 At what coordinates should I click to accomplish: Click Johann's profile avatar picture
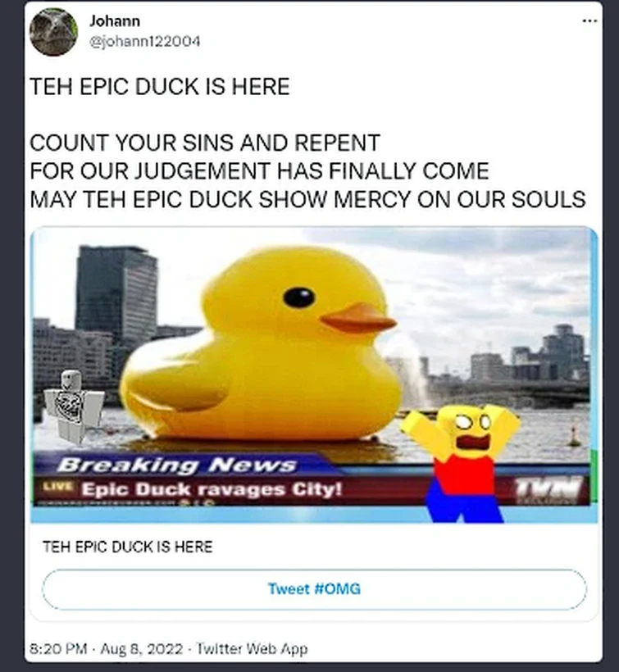point(53,32)
